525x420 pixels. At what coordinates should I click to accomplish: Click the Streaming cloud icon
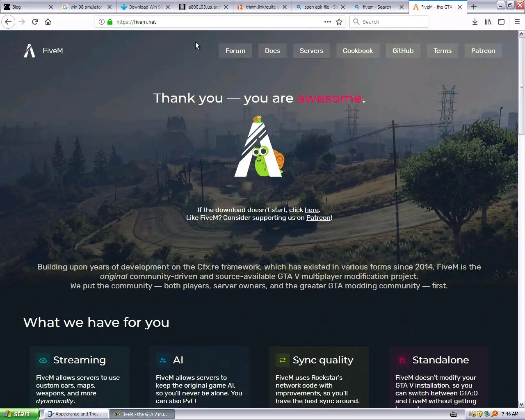coord(43,360)
